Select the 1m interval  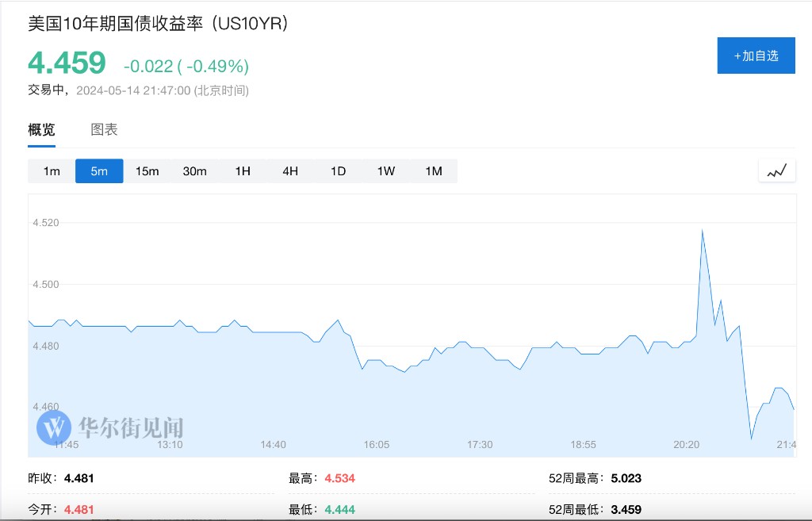click(x=52, y=171)
